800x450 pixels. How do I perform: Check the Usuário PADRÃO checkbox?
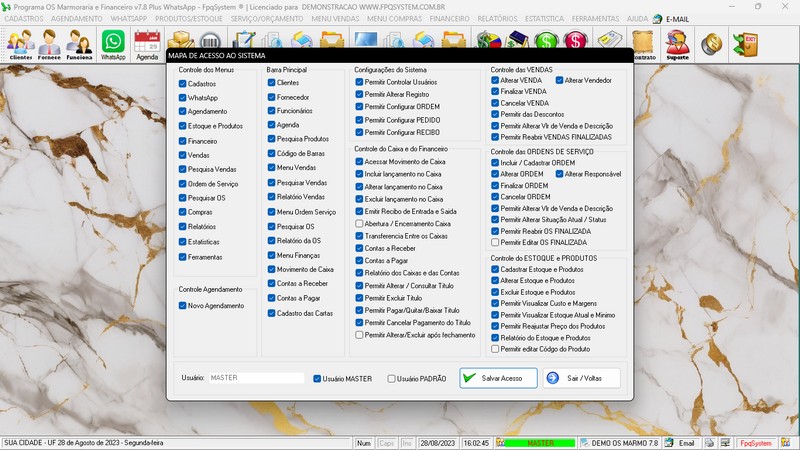tap(391, 379)
